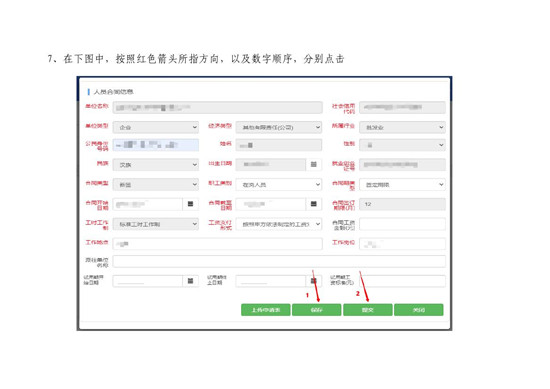Expand the 性别 dropdown
Viewport: 550px width, 389px height.
[402, 145]
